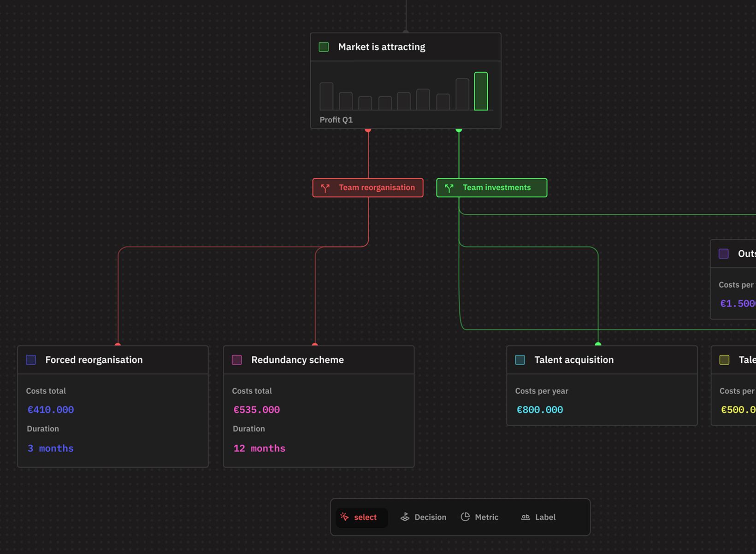Click teal color square on Talent acquisition

click(x=520, y=360)
